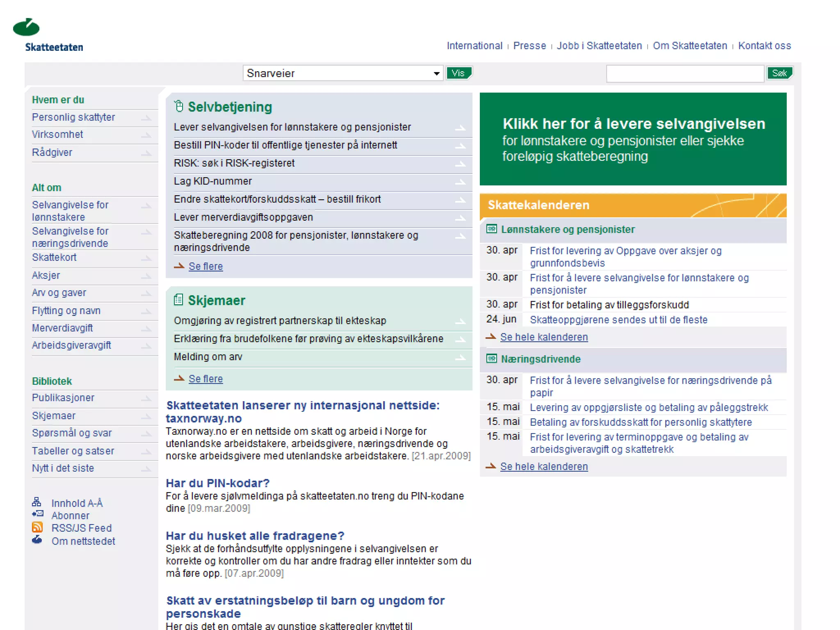This screenshot has height=630, width=840.
Task: Click calendar icon beside Lønnstakere og pensjonister
Action: click(x=491, y=229)
